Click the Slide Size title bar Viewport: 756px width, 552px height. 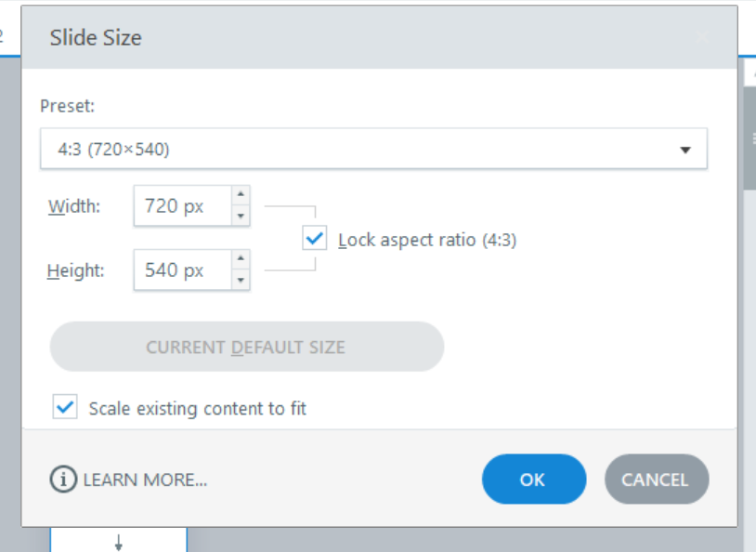click(371, 38)
